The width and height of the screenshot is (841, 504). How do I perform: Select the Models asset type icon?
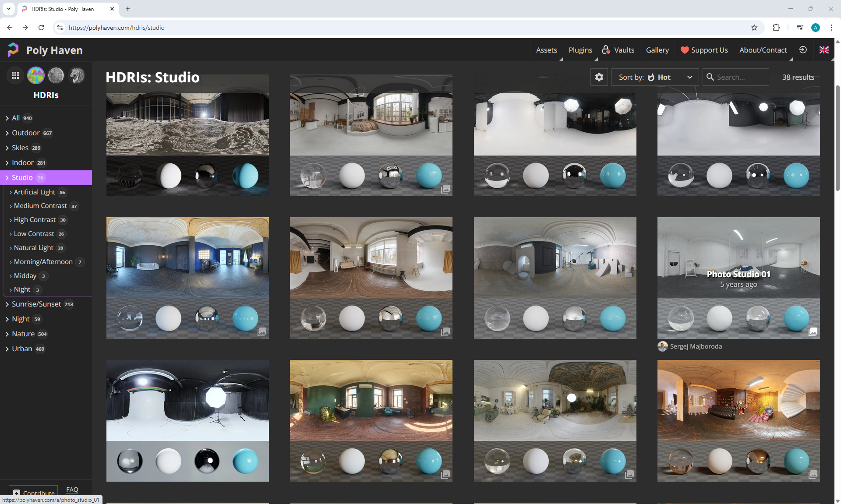77,75
